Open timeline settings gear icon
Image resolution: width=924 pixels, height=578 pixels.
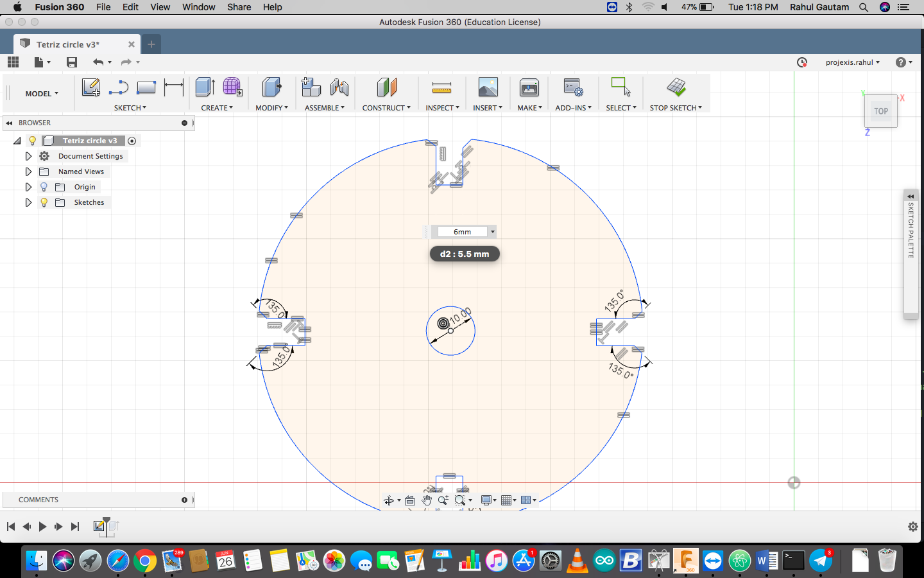[x=913, y=527]
